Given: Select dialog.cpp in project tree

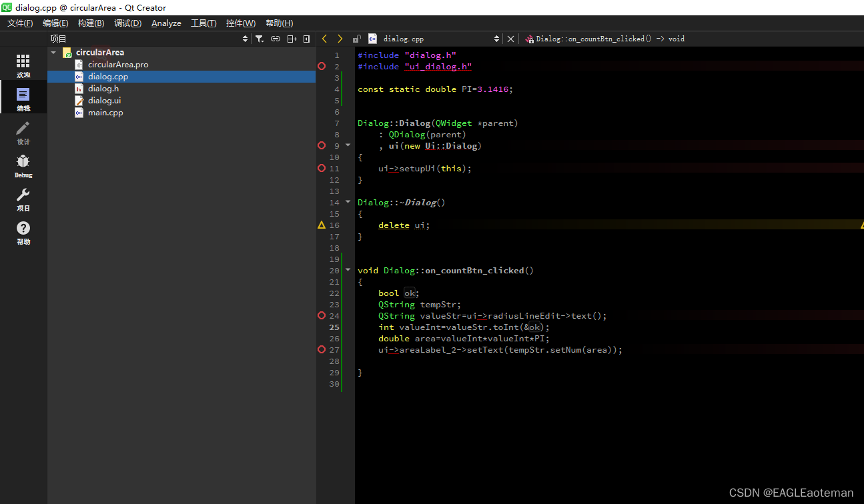Looking at the screenshot, I should tap(108, 77).
